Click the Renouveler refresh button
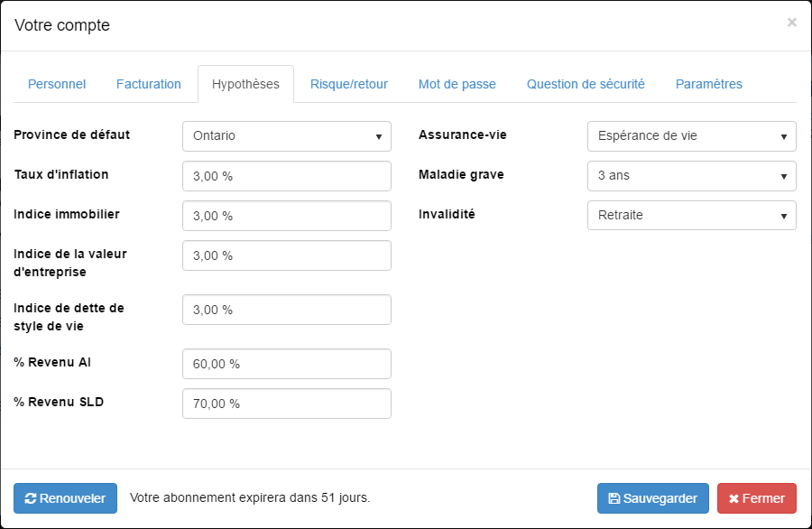This screenshot has width=812, height=529. coord(65,498)
